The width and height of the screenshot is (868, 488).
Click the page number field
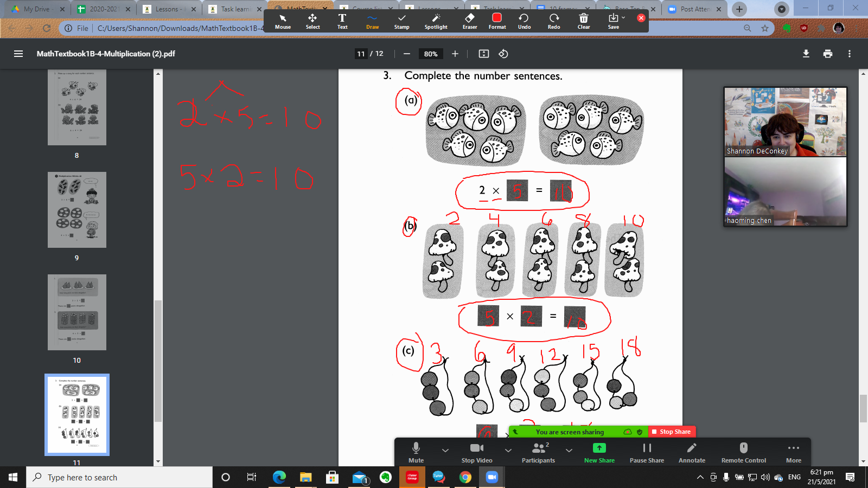361,54
